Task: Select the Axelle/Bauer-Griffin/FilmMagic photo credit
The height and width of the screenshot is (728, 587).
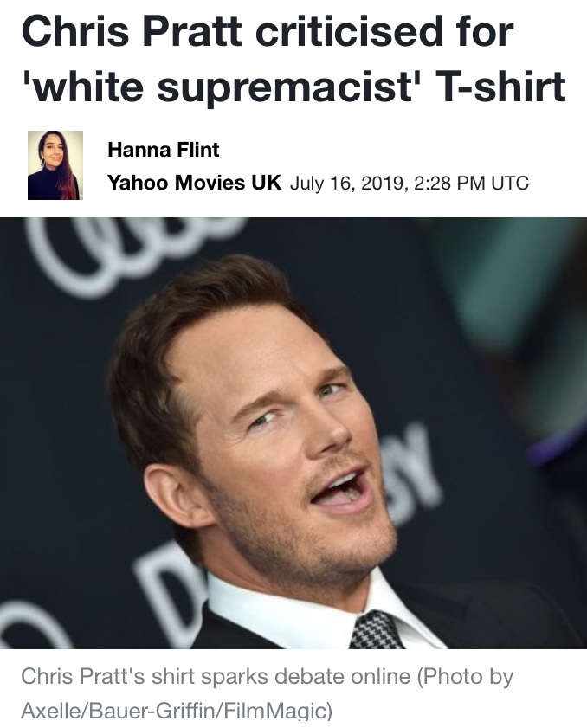Action: [177, 710]
